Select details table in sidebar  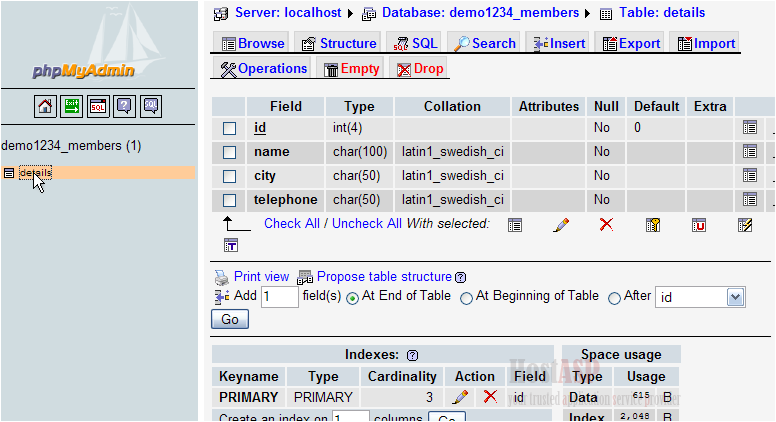pyautogui.click(x=36, y=173)
